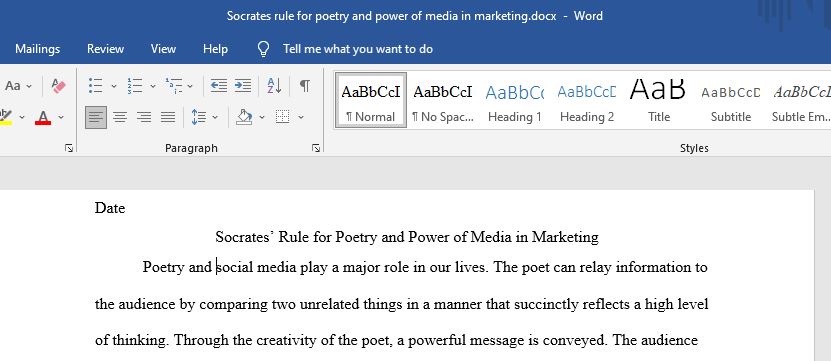The image size is (831, 361).
Task: Click the Sort A-Z icon
Action: tap(274, 85)
